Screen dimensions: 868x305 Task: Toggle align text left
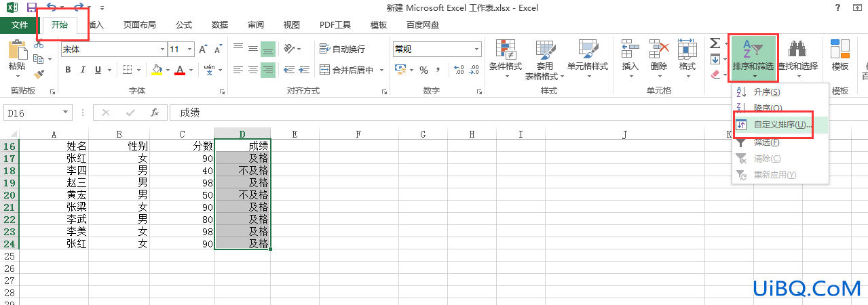click(x=238, y=70)
